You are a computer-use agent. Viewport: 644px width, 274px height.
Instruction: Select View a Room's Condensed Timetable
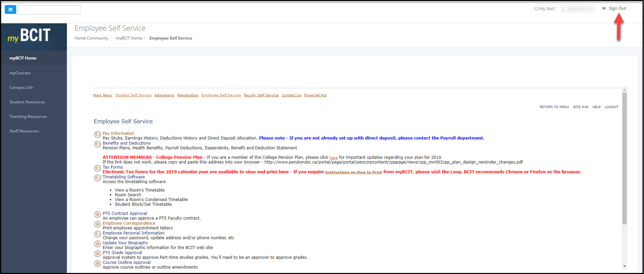pyautogui.click(x=151, y=200)
